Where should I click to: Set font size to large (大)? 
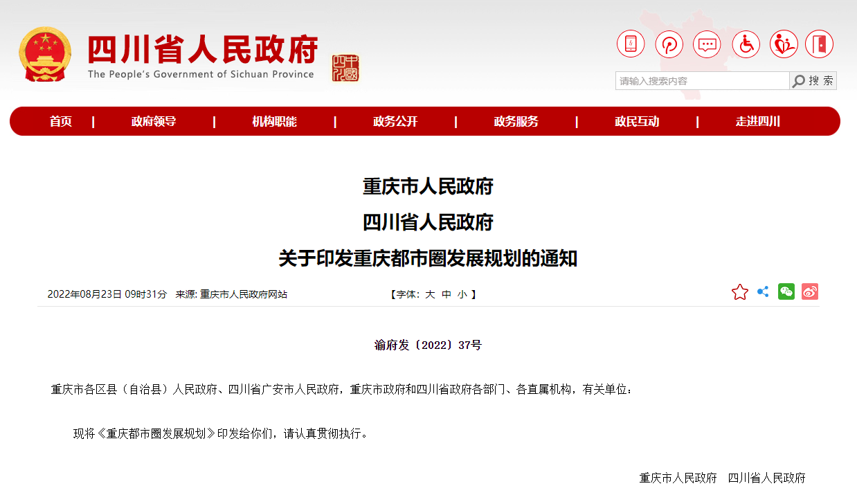[430, 294]
